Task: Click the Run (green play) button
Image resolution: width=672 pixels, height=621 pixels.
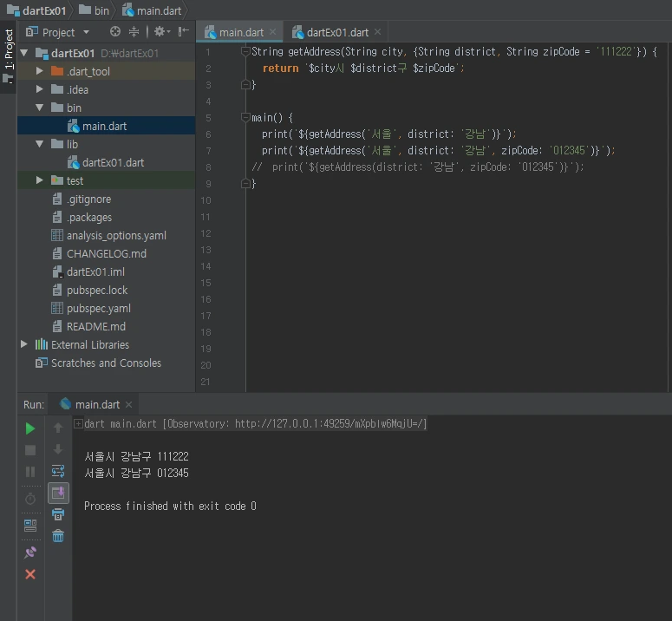Action: pyautogui.click(x=30, y=428)
